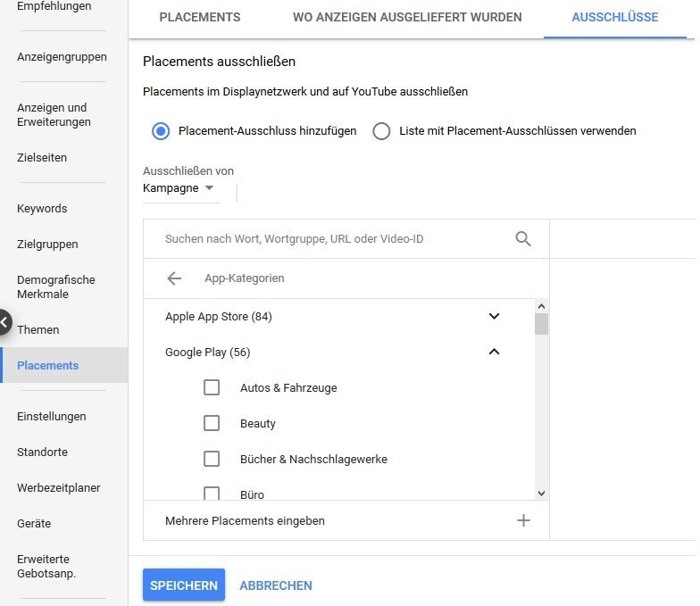Screen dimensions: 700x606
Task: Click the Beauty category label
Action: point(257,423)
